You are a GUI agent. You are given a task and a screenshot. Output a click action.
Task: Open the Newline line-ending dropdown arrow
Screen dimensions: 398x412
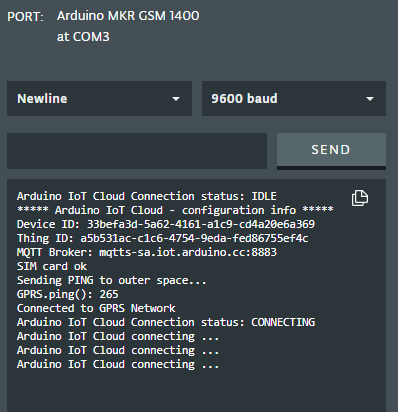(176, 99)
